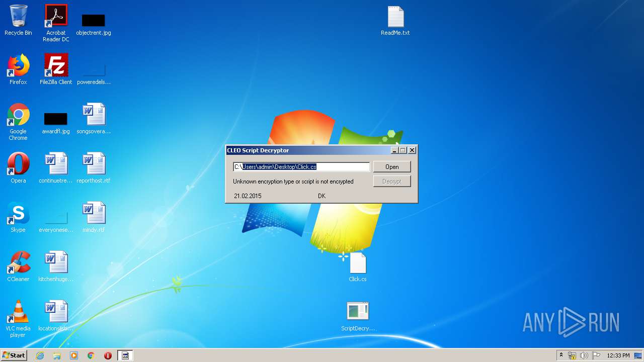
Task: Open Windows Media Player taskbar icon
Action: click(x=74, y=355)
